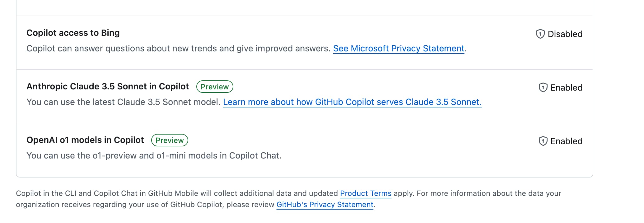Open the GitHub's Privacy Statement link

(x=325, y=205)
